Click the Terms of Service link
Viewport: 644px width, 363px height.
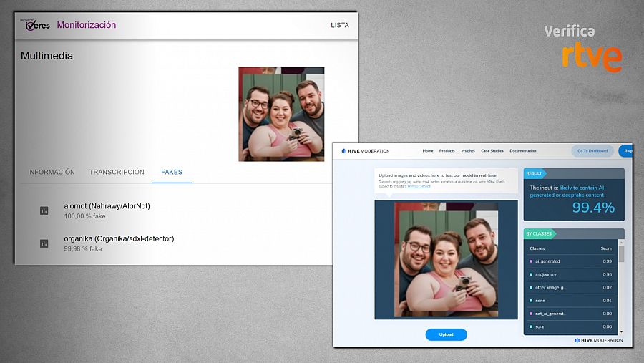tap(420, 186)
